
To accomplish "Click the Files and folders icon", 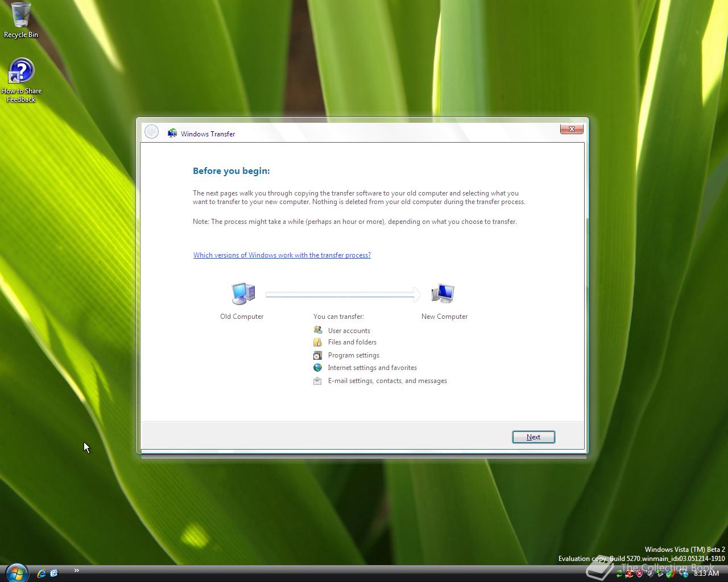I will (x=317, y=342).
